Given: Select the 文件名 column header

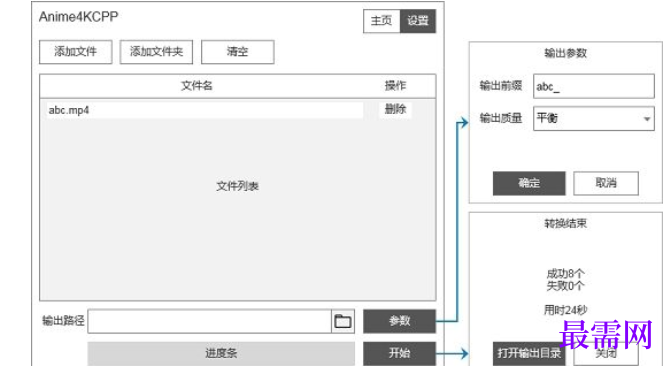Looking at the screenshot, I should [196, 86].
